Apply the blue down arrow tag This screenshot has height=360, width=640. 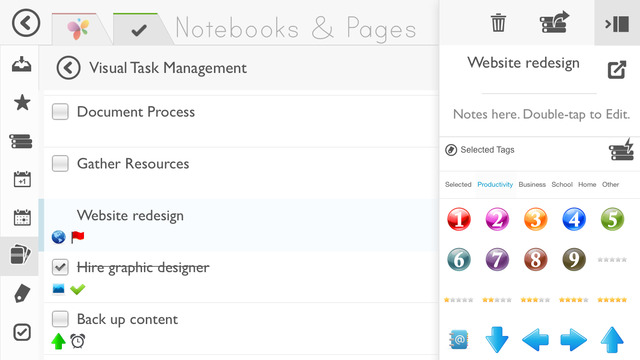click(497, 340)
